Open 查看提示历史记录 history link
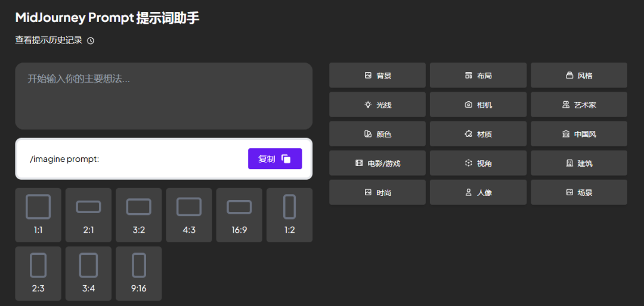 point(49,40)
